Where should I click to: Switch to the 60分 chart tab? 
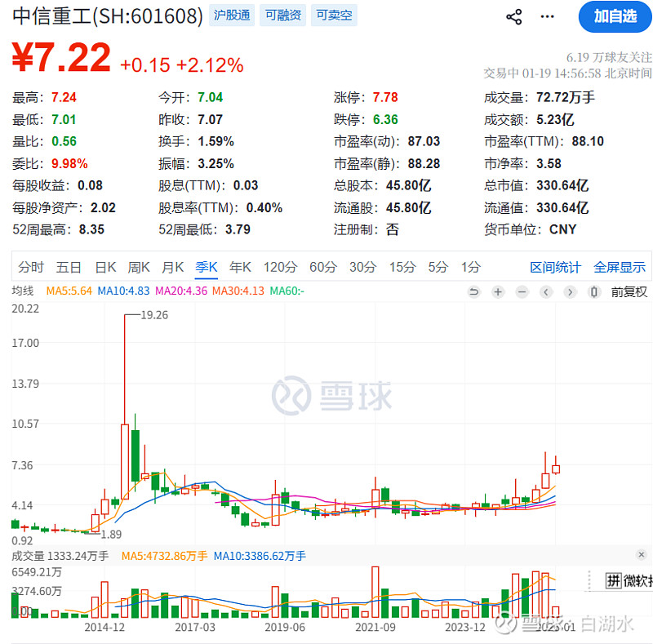[x=323, y=267]
